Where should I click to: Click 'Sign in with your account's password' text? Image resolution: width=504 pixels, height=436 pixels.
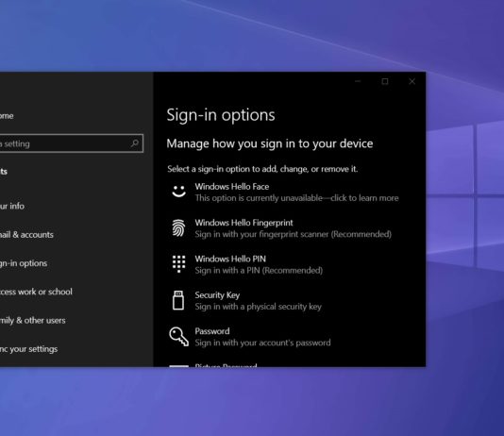pos(262,343)
